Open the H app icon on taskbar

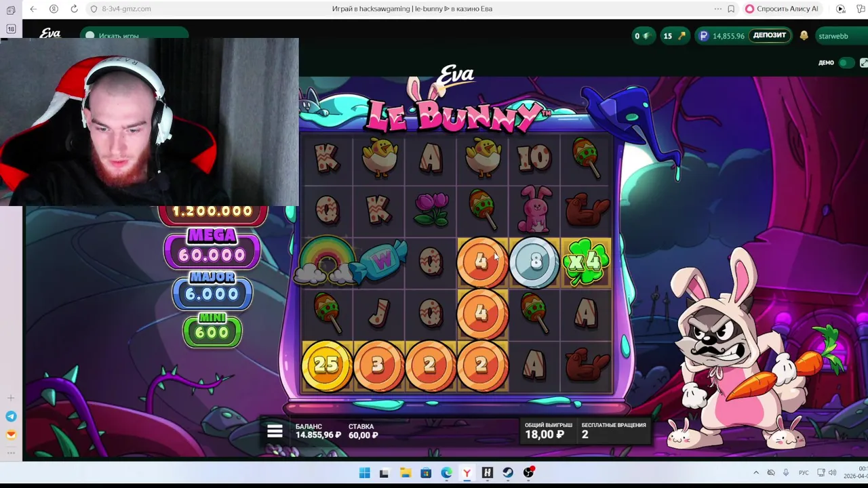[x=487, y=472]
